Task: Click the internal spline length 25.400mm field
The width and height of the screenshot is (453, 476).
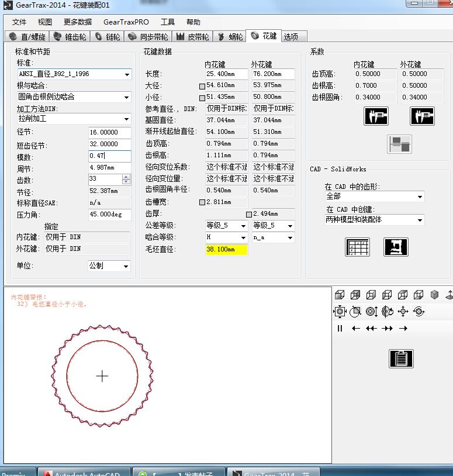Action: [227, 74]
